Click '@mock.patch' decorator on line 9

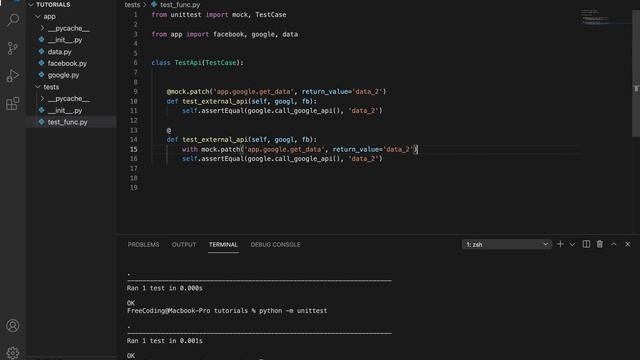point(188,91)
